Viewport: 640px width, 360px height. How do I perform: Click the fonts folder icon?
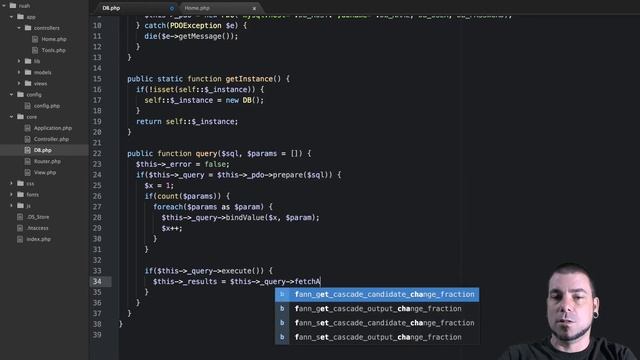[20, 195]
